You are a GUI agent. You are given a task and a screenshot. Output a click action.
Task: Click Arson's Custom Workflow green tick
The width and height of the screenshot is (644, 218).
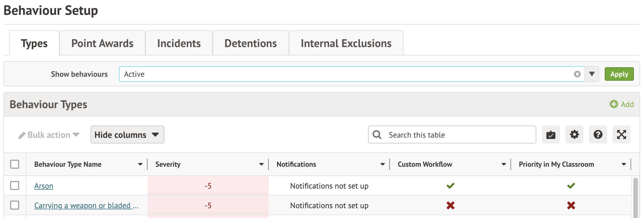point(450,186)
